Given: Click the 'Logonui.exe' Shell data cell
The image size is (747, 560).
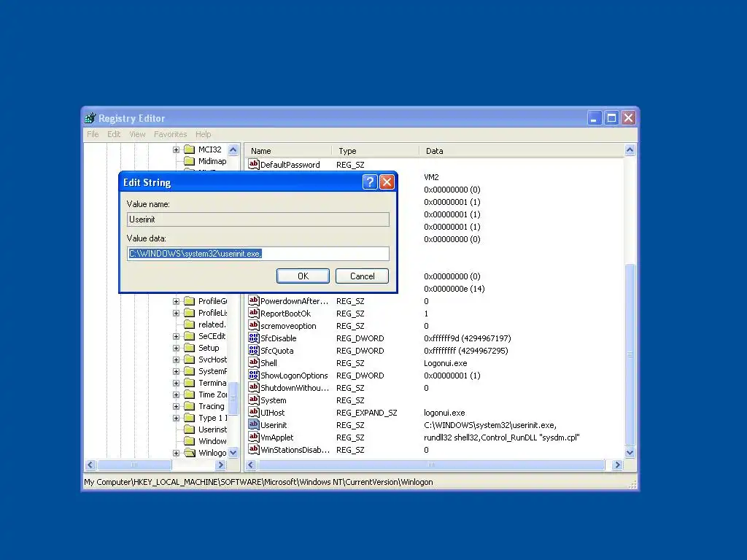Looking at the screenshot, I should tap(446, 363).
